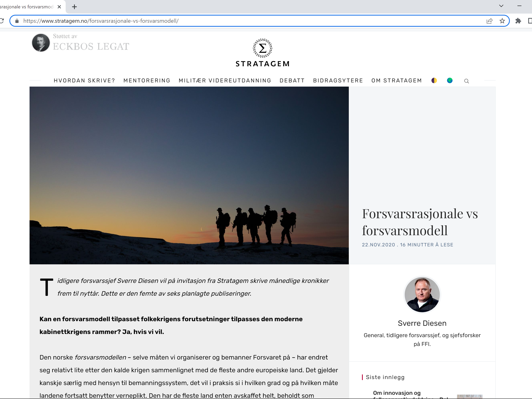Image resolution: width=532 pixels, height=399 pixels.
Task: Open Om Stratagem menu item
Action: (x=397, y=81)
